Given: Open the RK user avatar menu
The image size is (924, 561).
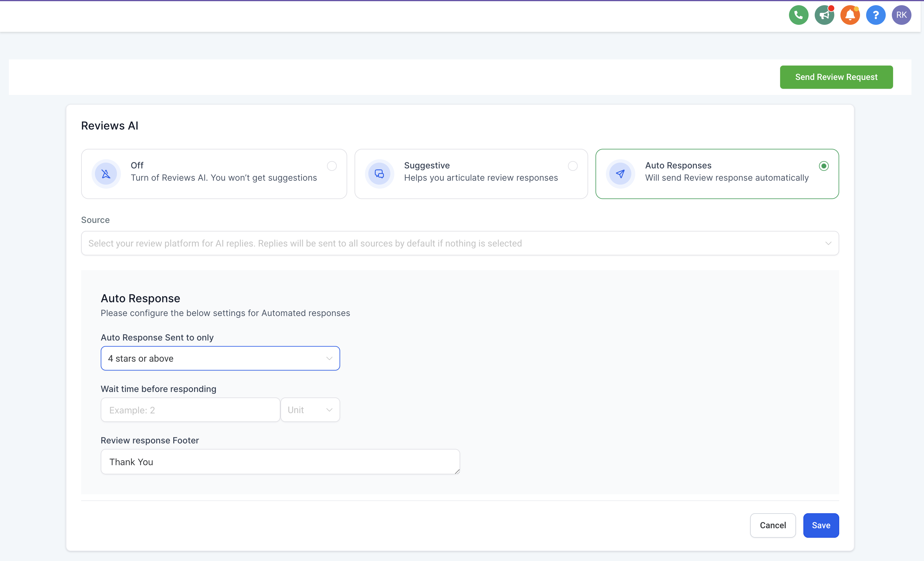Looking at the screenshot, I should coord(902,15).
